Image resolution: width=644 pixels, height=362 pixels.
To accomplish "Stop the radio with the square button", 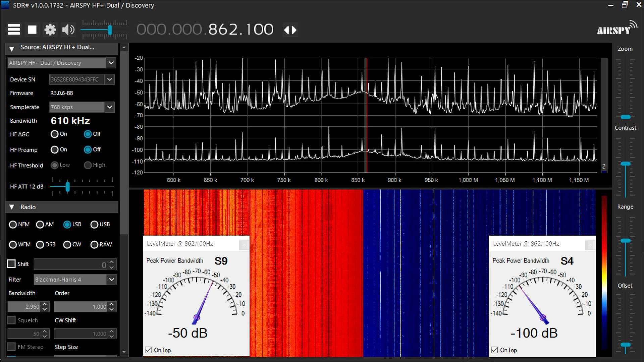I will pos(32,29).
